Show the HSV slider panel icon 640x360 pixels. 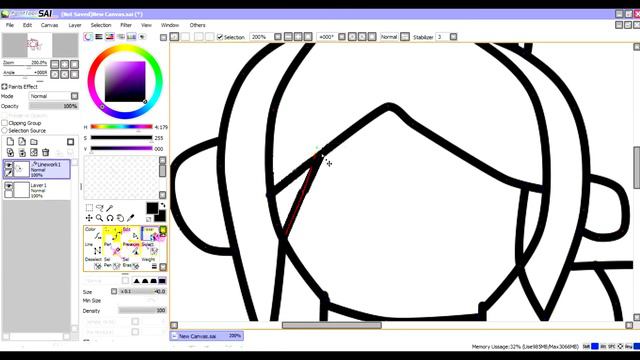(x=110, y=37)
